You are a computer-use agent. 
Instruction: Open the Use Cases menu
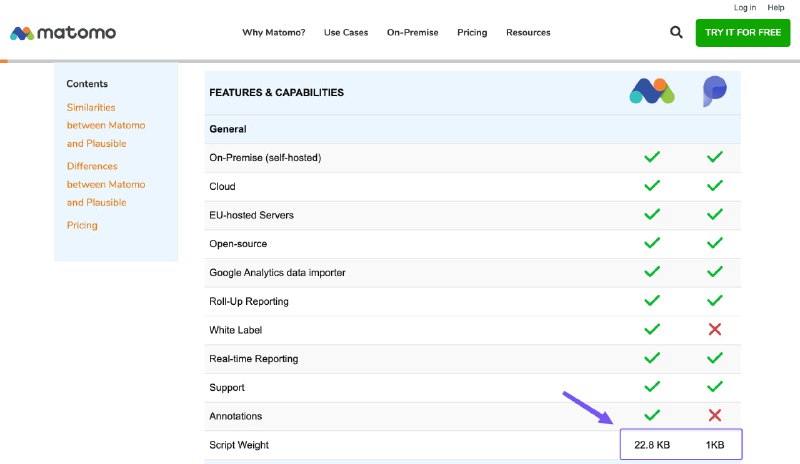tap(345, 32)
